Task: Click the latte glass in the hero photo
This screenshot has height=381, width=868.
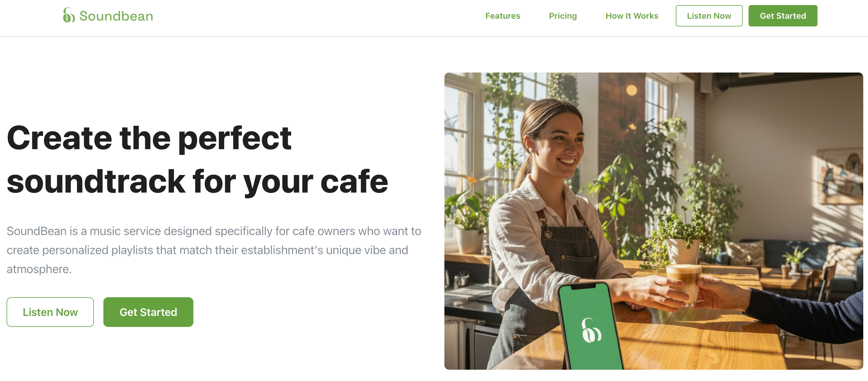Action: pos(683,284)
